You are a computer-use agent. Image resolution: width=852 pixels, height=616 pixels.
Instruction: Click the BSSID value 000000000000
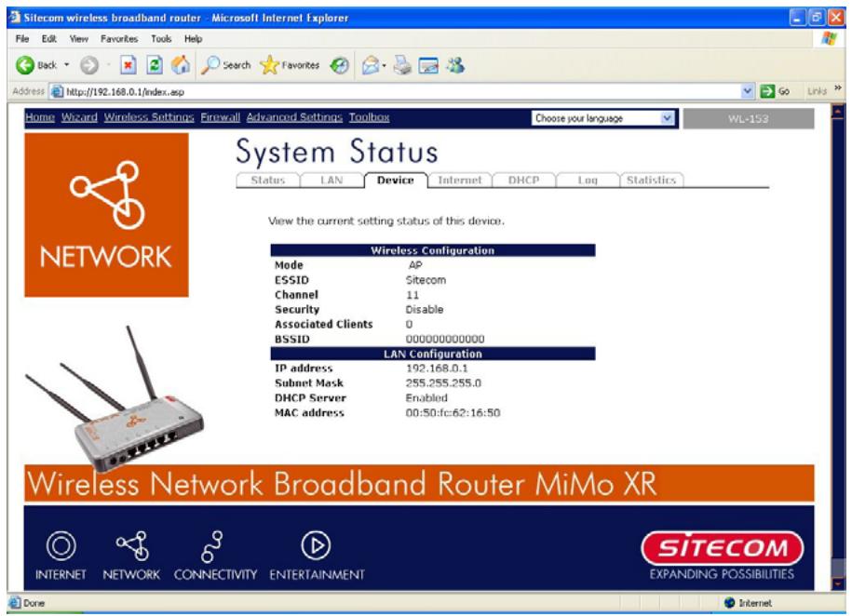pyautogui.click(x=445, y=339)
